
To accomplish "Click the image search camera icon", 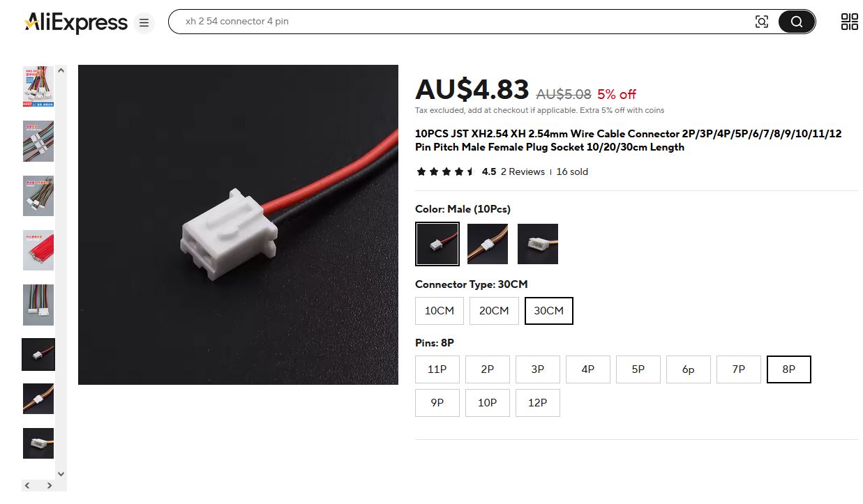I will 762,22.
